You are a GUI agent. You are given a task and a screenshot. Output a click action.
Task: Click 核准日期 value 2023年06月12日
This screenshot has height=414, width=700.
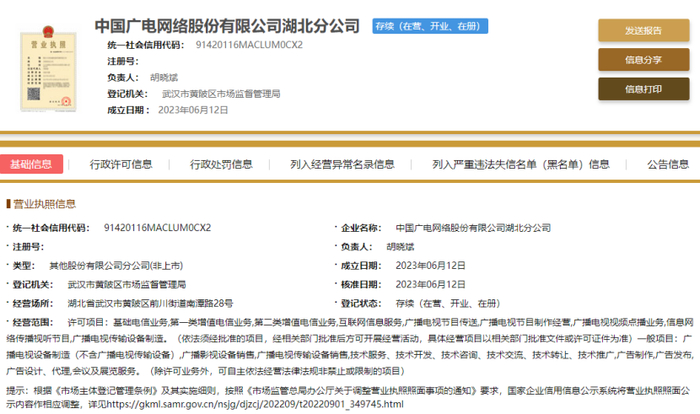pyautogui.click(x=430, y=284)
